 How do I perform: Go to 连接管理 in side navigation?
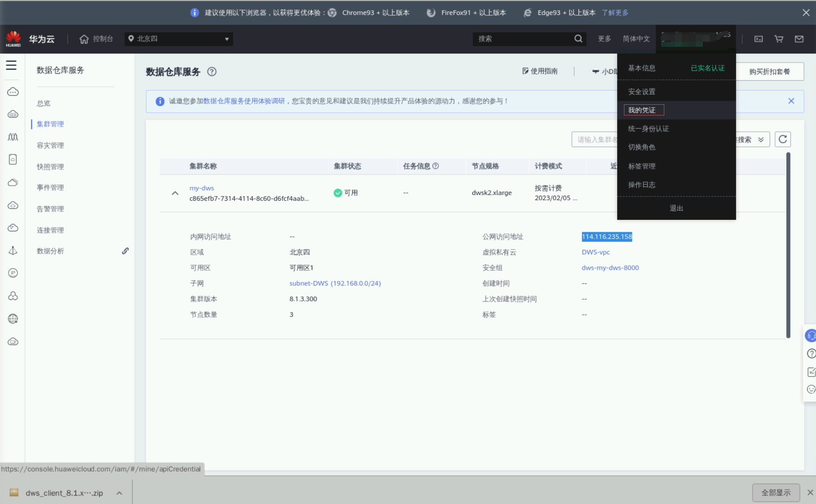(51, 230)
